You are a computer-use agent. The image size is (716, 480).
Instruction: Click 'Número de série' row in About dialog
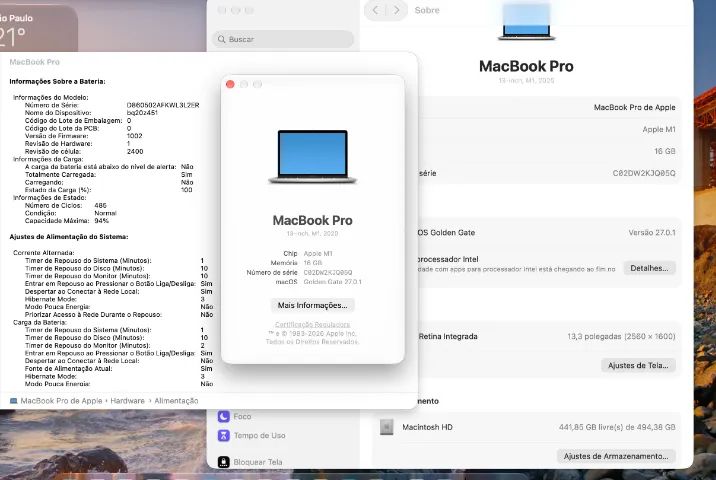tap(300, 273)
